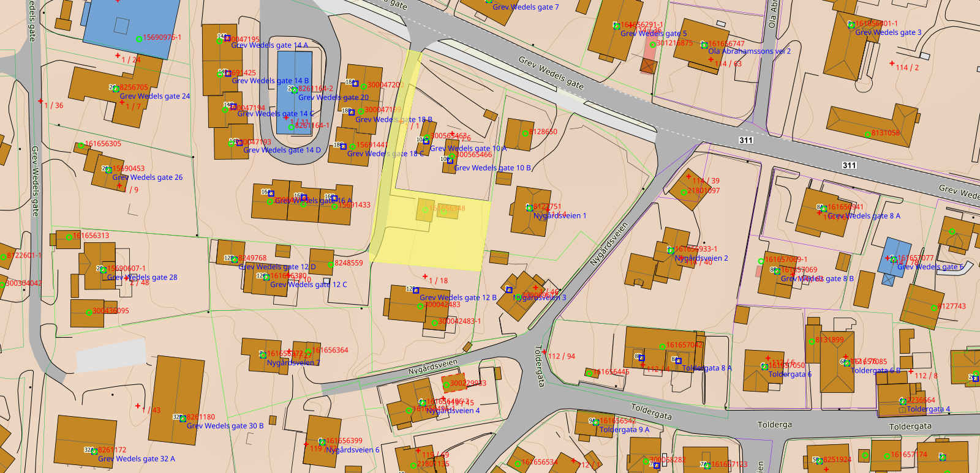The width and height of the screenshot is (980, 473).
Task: Click the blue address square at Grev Wedels gate 12 B
Action: pos(416,290)
